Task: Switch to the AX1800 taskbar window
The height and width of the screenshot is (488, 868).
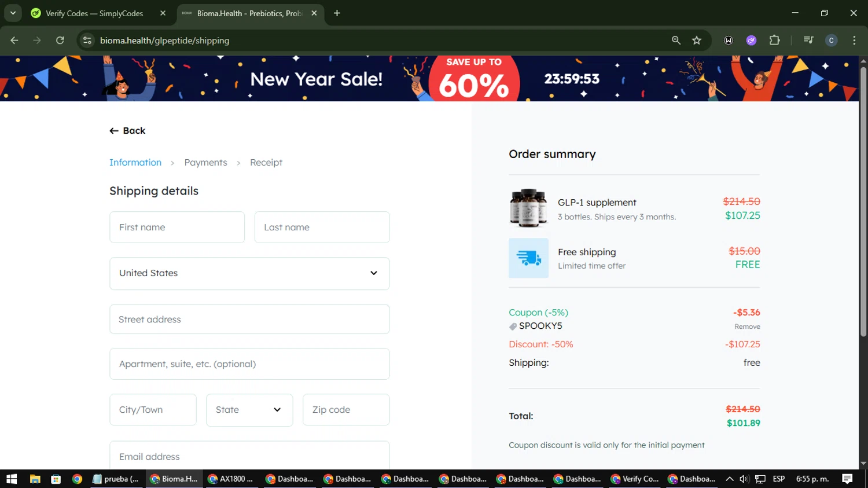Action: [231, 479]
